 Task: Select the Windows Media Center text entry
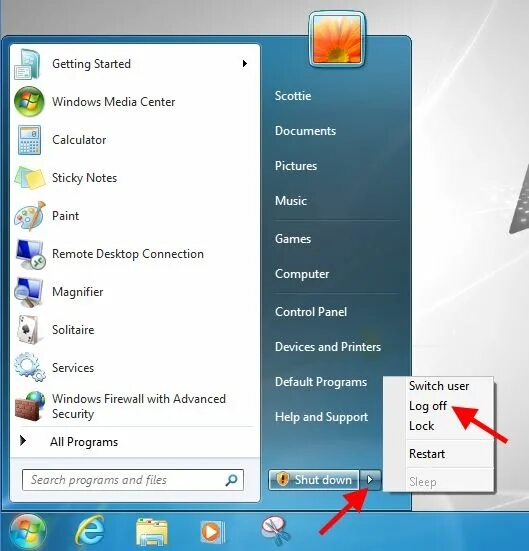(x=114, y=102)
